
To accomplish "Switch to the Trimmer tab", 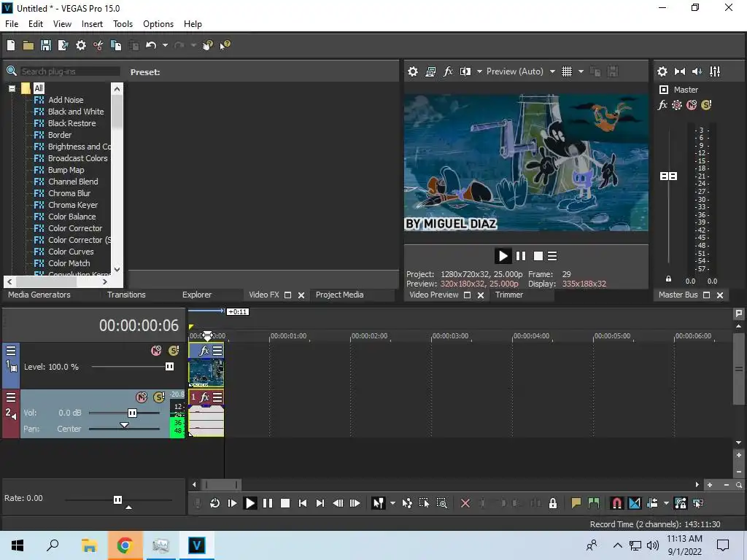I will (x=508, y=295).
